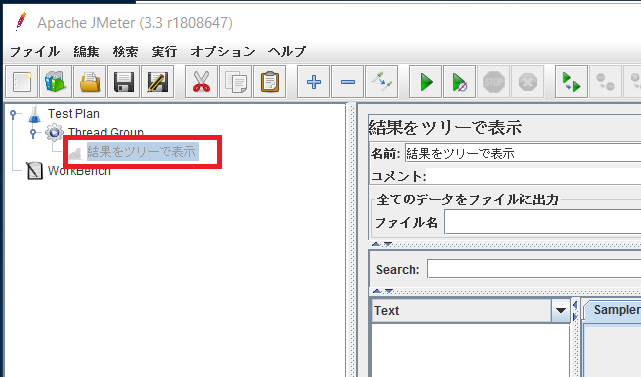The width and height of the screenshot is (641, 377).
Task: Click the Thread Group gear icon
Action: click(x=54, y=132)
